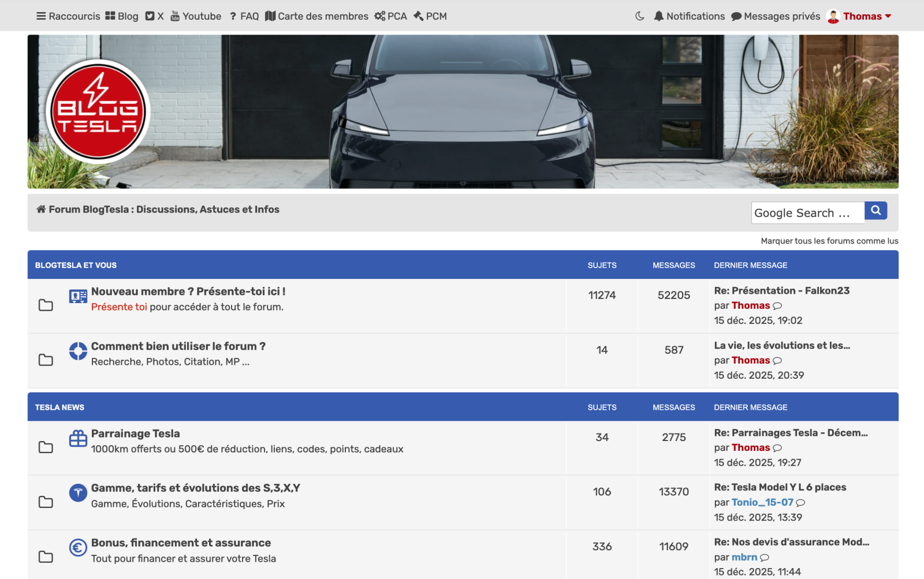Click the 52205 messages count
Viewport: 924px width, 579px height.
point(674,295)
